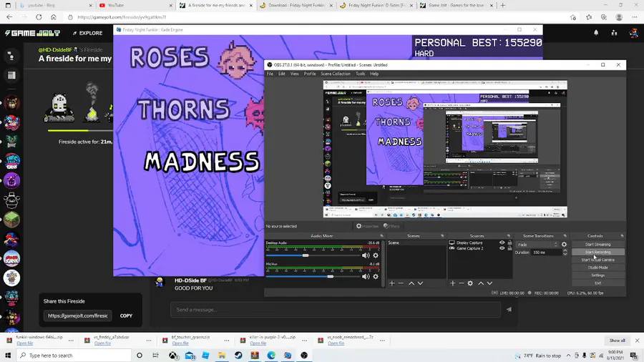Move scene down with arrow icon
This screenshot has height=362, width=644.
click(x=420, y=283)
